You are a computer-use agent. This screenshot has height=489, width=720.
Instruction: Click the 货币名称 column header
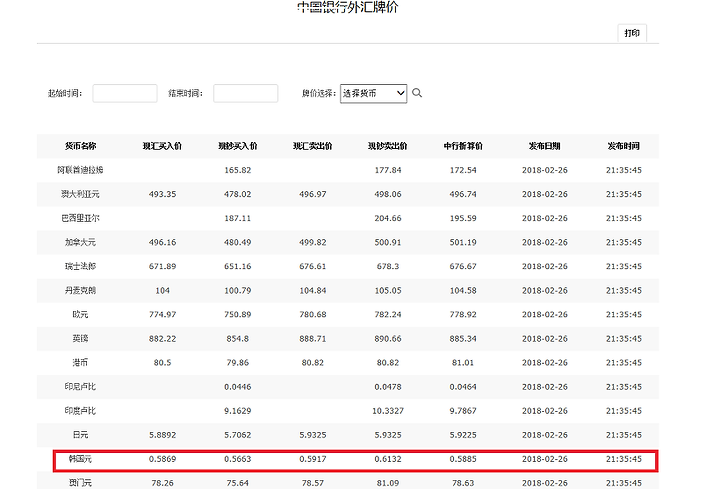coord(80,146)
